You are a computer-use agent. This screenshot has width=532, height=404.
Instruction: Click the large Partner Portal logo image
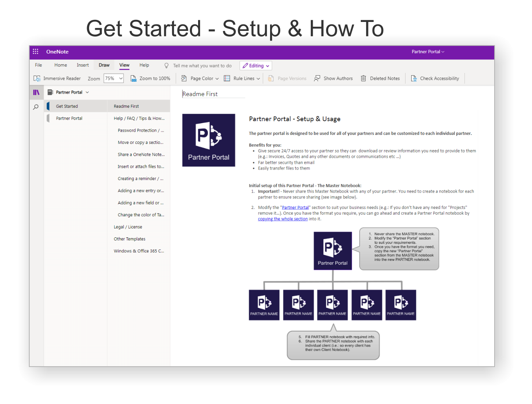[209, 140]
